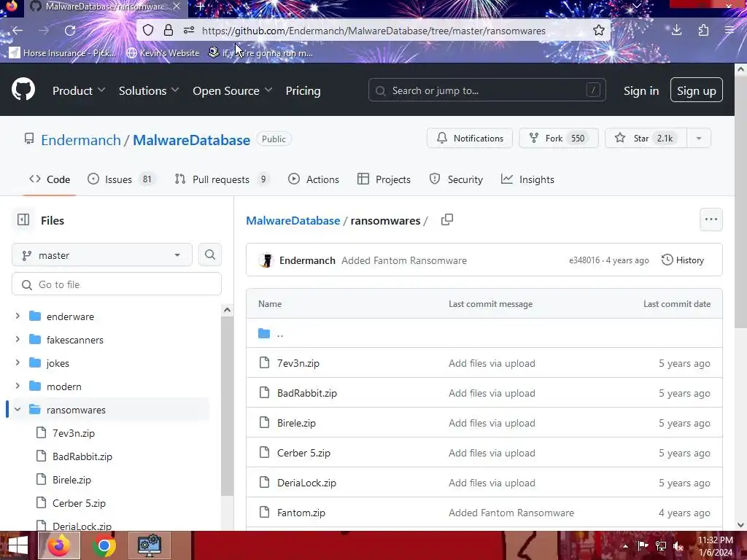Expand the Product menu
The height and width of the screenshot is (560, 747).
coord(79,90)
